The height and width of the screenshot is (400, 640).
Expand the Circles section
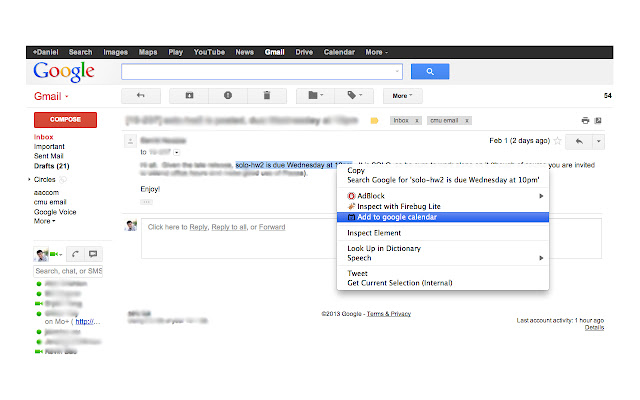pos(29,179)
